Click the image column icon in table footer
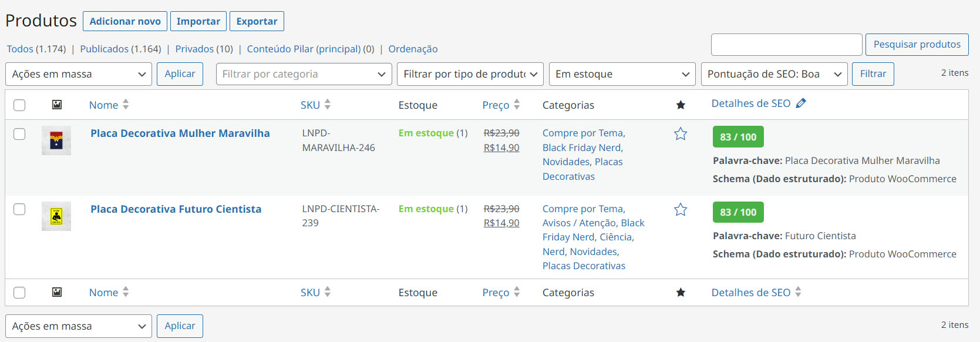Screen dimensions: 980x342 [x=57, y=292]
